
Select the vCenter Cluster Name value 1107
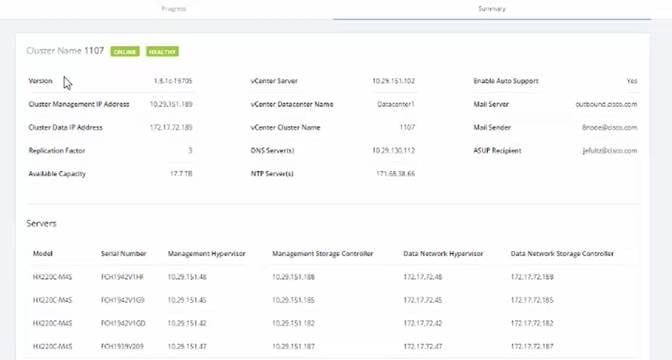click(407, 127)
